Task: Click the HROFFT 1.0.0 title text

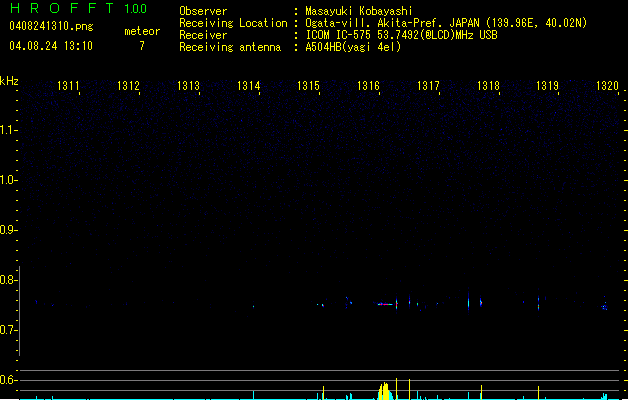Action: (78, 8)
